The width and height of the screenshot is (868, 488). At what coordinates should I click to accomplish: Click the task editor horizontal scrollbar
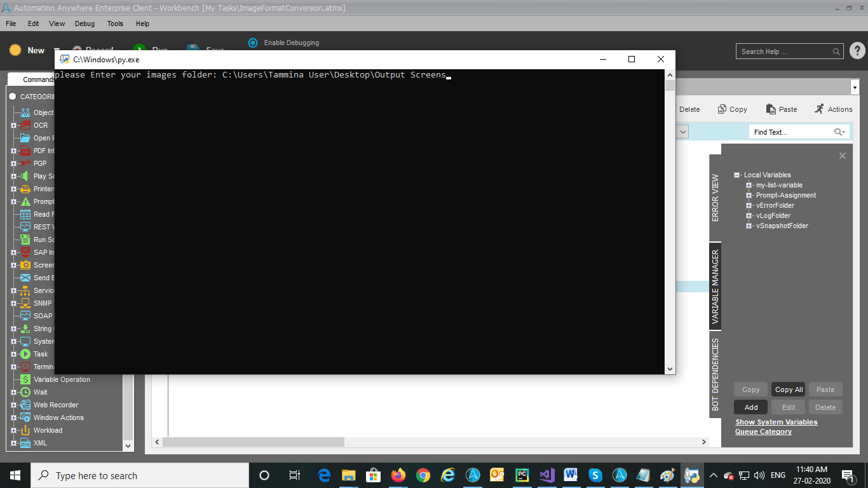254,442
